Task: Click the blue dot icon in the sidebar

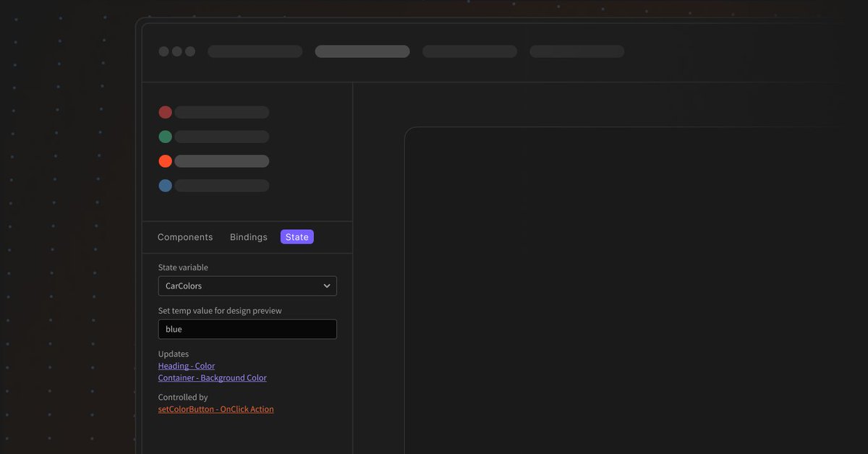Action: pos(165,185)
